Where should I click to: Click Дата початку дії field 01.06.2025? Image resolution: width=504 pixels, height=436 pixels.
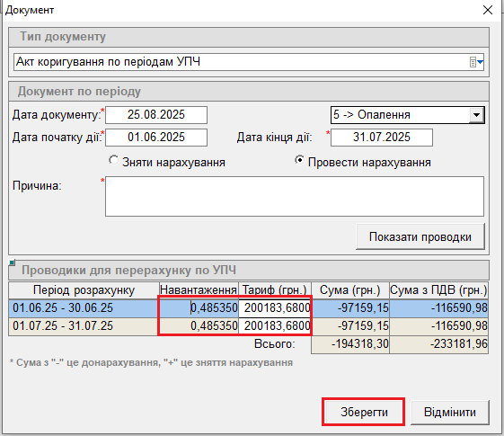tap(156, 138)
